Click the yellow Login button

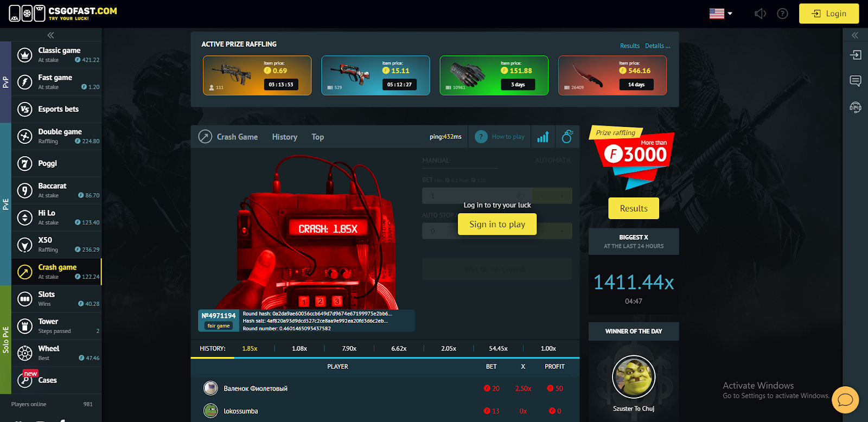click(x=829, y=14)
